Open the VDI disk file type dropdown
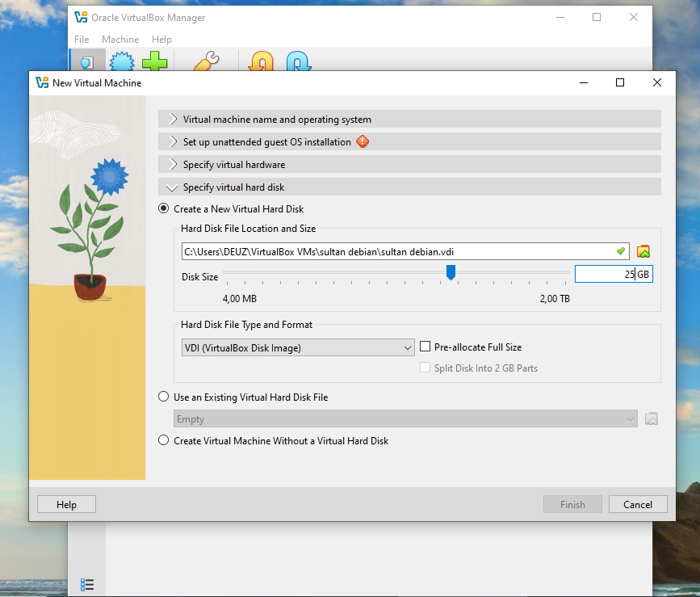This screenshot has height=597, width=700. (x=298, y=347)
